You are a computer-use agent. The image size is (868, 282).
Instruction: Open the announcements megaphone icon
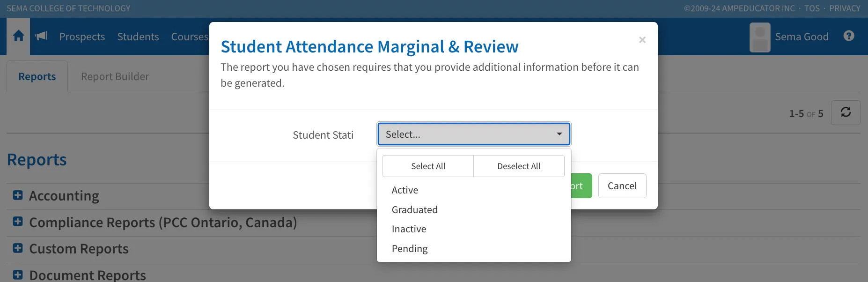42,36
